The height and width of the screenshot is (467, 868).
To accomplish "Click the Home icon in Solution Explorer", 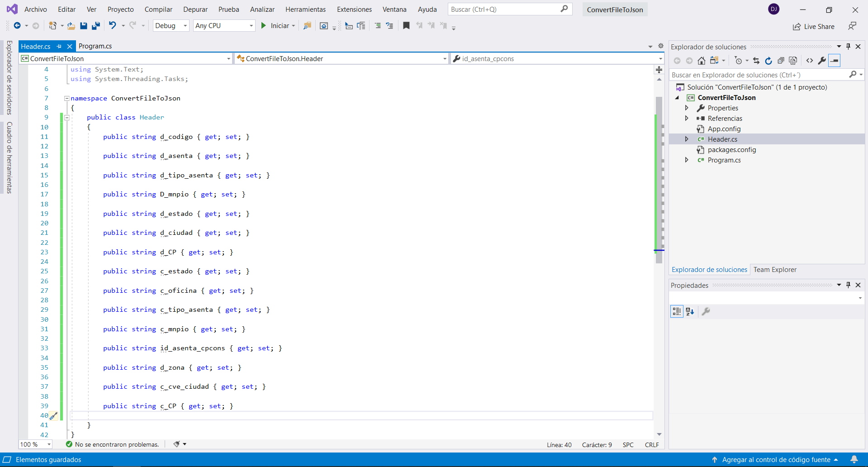I will click(701, 61).
